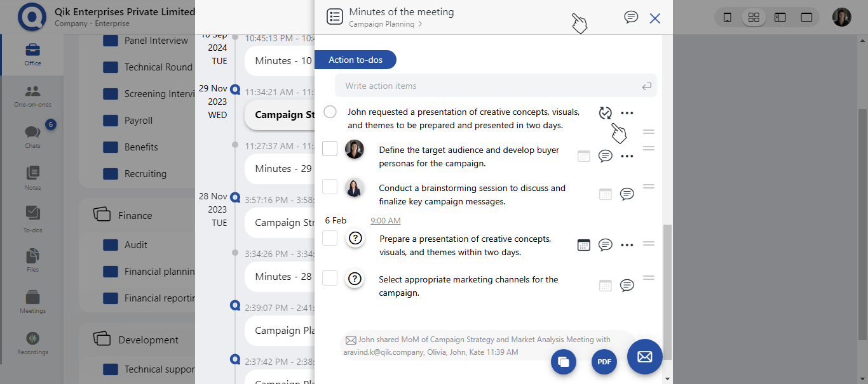
Task: Click the PDF export button
Action: pos(604,362)
